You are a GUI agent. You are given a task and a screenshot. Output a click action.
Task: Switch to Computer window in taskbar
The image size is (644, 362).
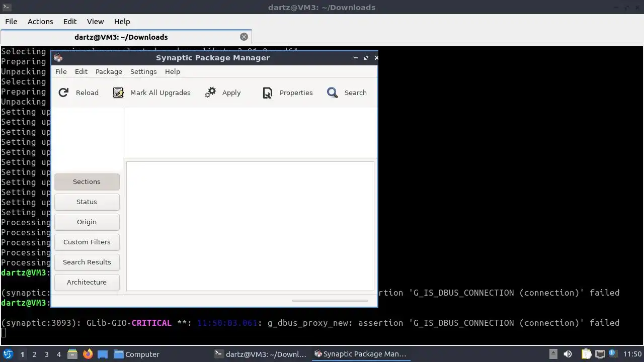click(x=136, y=354)
